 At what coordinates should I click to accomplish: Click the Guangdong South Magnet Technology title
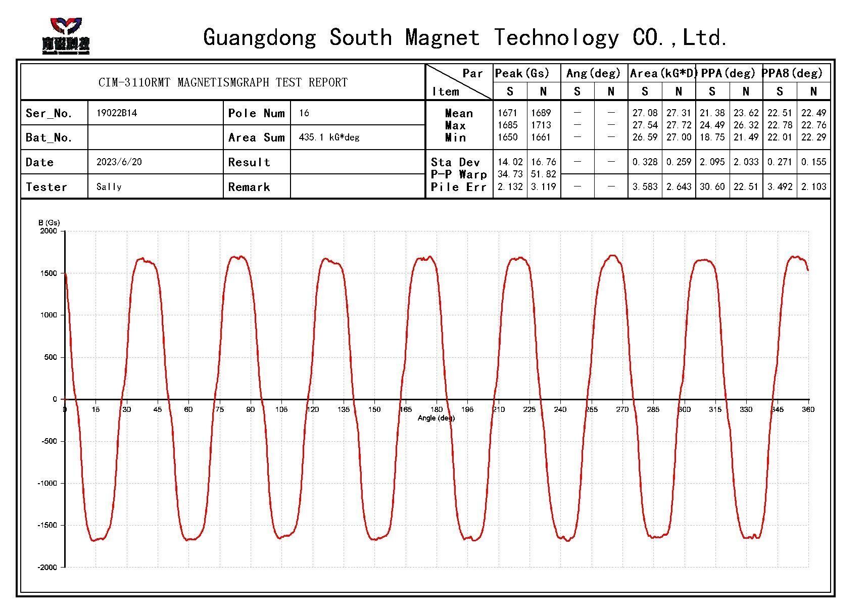point(465,38)
